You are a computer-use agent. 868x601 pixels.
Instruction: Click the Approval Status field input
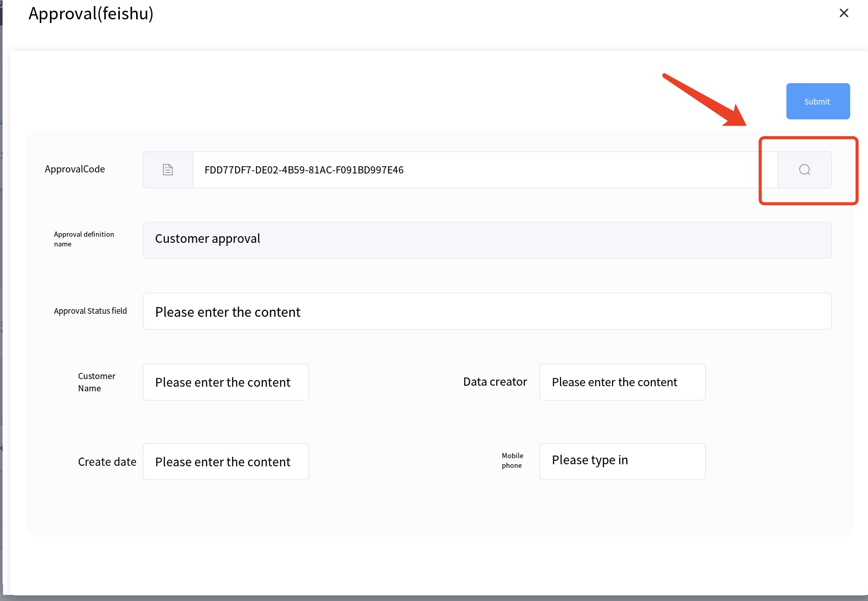pos(487,311)
